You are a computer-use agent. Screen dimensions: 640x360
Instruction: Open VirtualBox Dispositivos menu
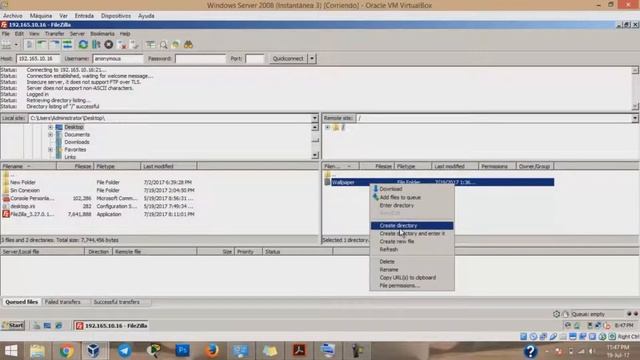click(x=116, y=16)
